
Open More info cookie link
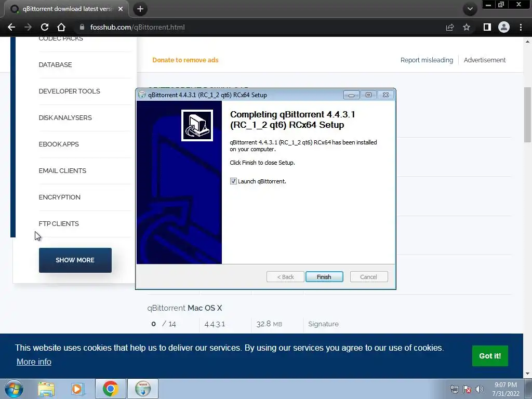pyautogui.click(x=34, y=362)
